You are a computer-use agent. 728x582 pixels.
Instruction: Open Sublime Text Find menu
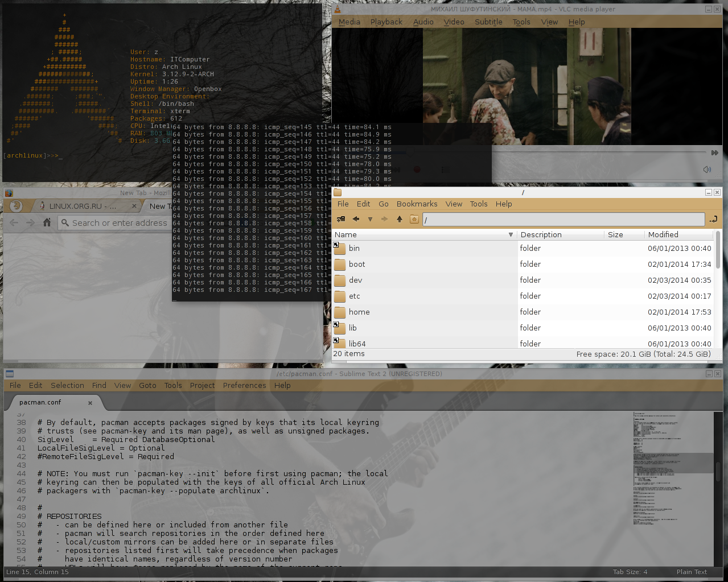99,385
